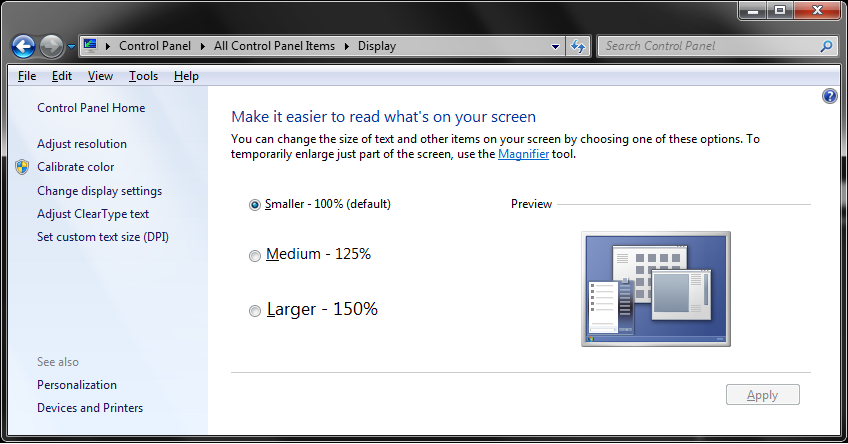Click the Refresh button beside the address bar
The width and height of the screenshot is (848, 444).
(x=578, y=47)
